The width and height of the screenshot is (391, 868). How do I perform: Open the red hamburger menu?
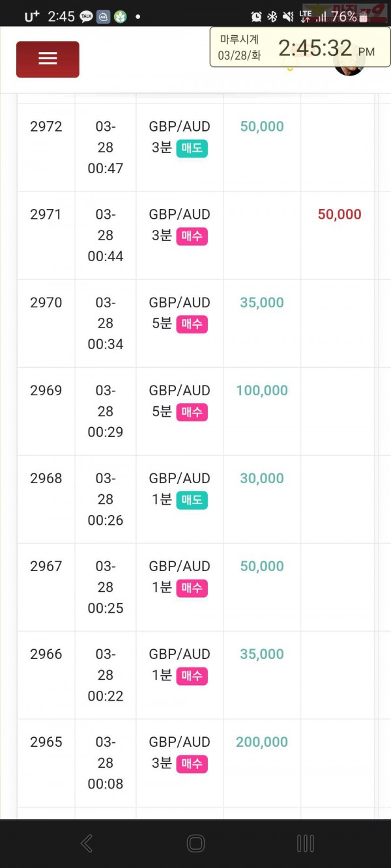(x=48, y=59)
